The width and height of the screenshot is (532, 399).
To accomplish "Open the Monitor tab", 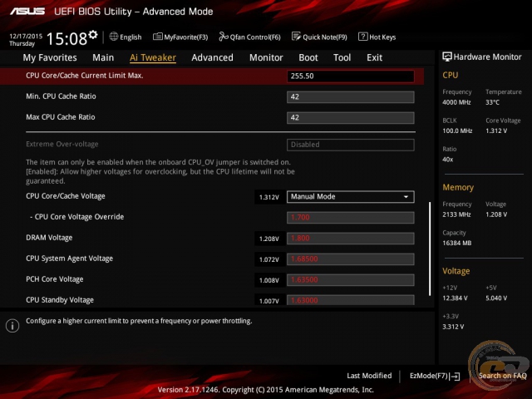I will coord(266,57).
